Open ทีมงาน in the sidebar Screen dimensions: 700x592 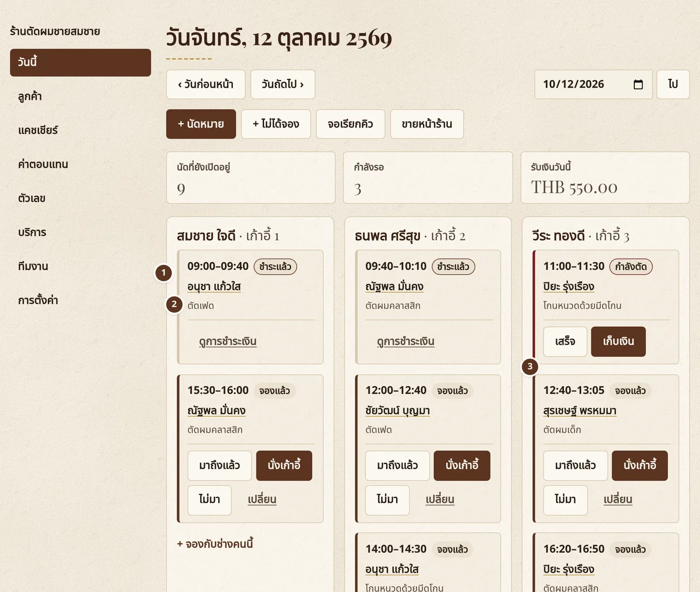pos(80,266)
